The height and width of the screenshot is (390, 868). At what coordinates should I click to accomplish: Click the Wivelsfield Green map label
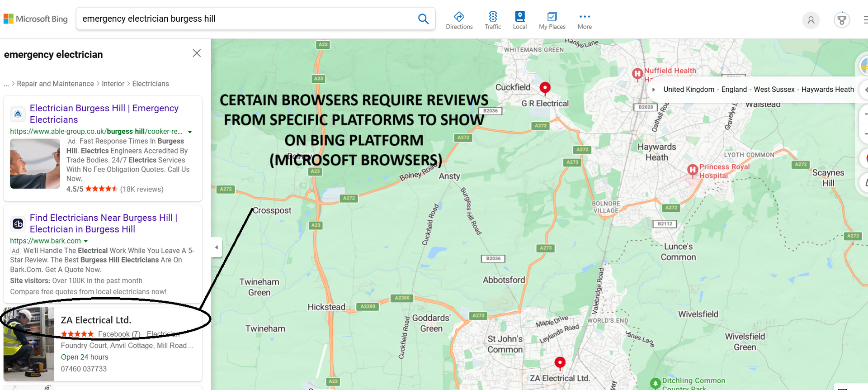click(x=745, y=342)
